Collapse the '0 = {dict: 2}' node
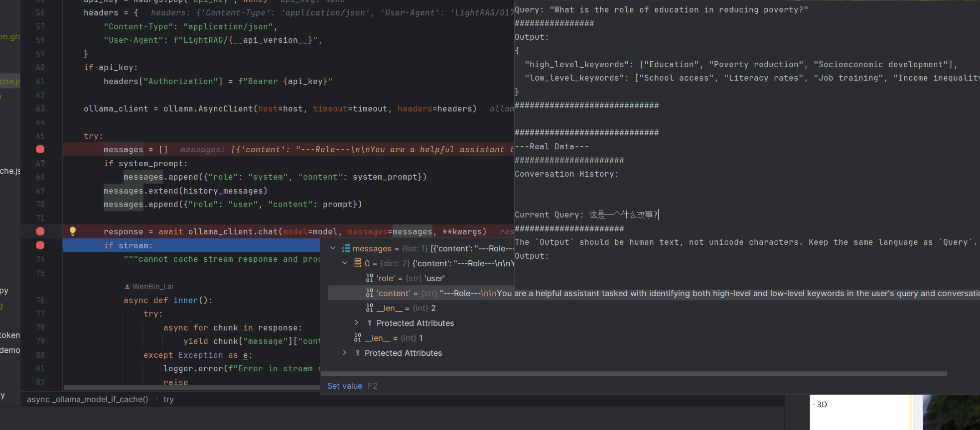The height and width of the screenshot is (430, 980). tap(345, 263)
